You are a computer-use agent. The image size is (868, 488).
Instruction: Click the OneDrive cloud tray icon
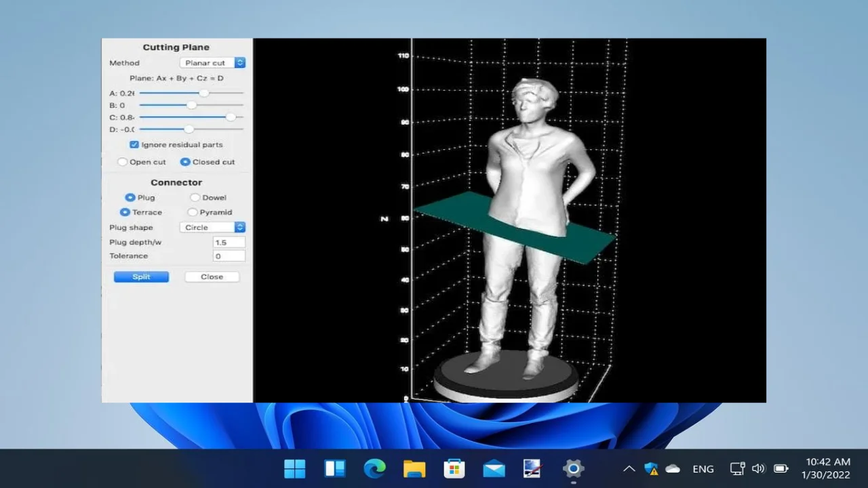pos(673,468)
